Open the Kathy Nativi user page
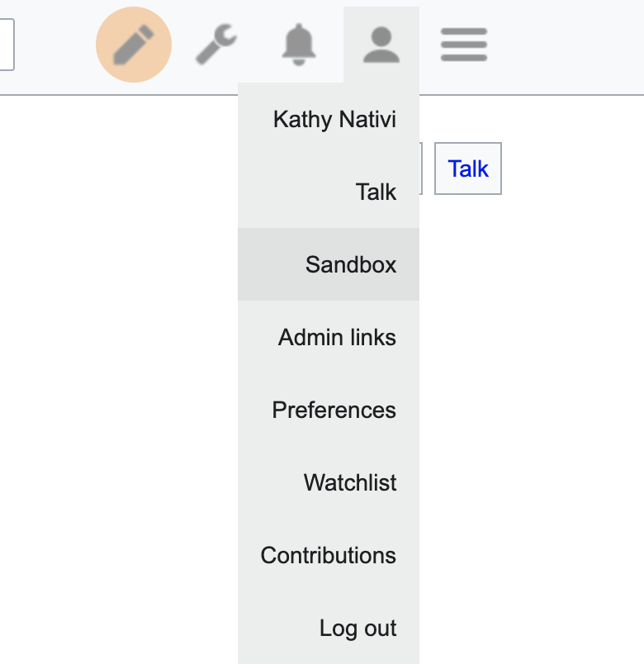The height and width of the screenshot is (669, 644). [x=334, y=120]
